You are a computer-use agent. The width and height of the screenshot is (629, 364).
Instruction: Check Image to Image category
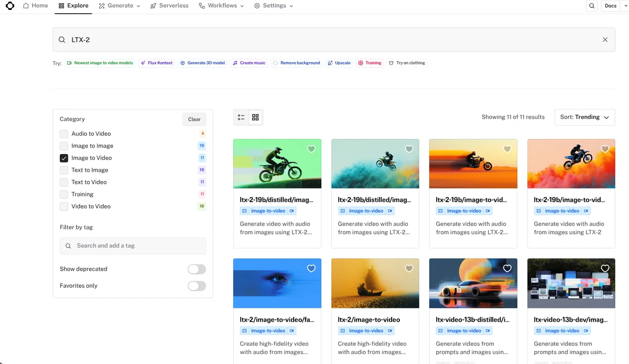coord(64,146)
